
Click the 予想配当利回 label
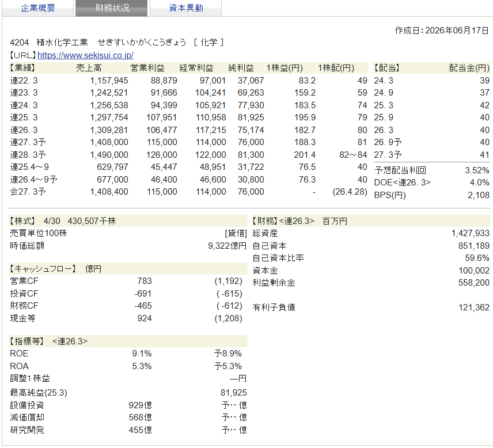click(x=400, y=170)
